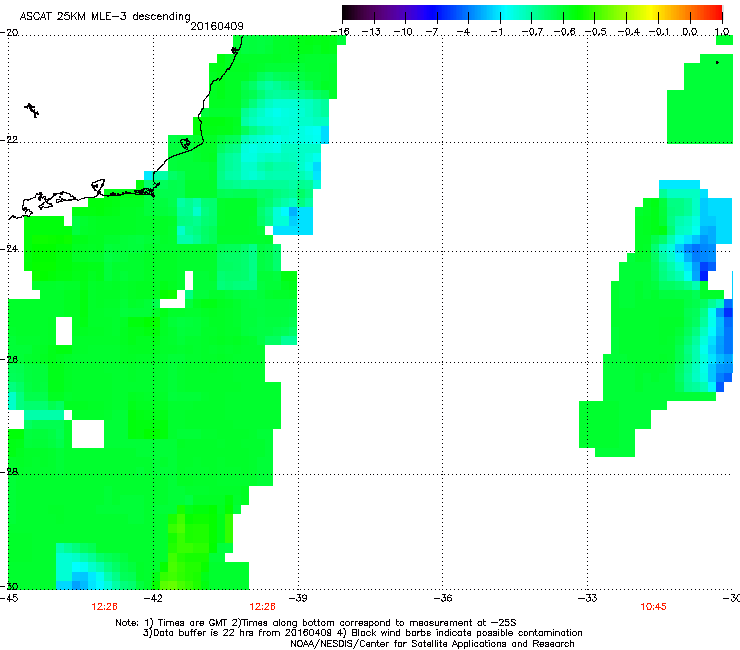
Task: Click the -45 longitude axis label
Action: tap(9, 598)
